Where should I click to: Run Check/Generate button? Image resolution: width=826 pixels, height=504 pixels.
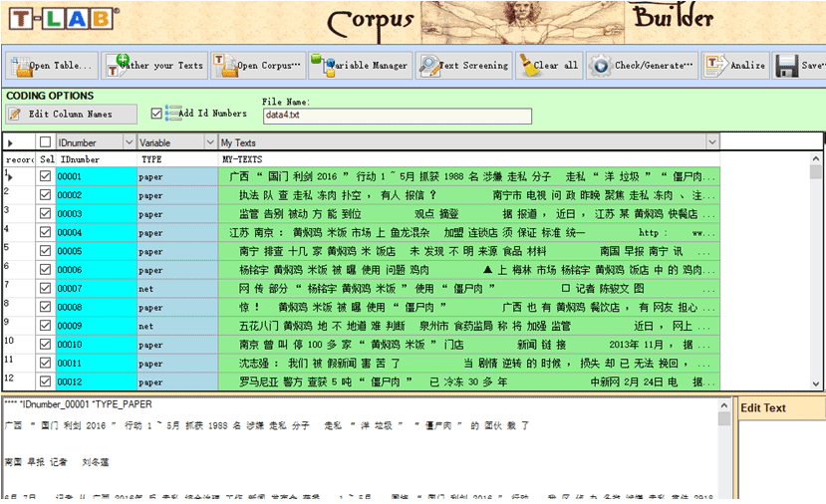click(642, 66)
